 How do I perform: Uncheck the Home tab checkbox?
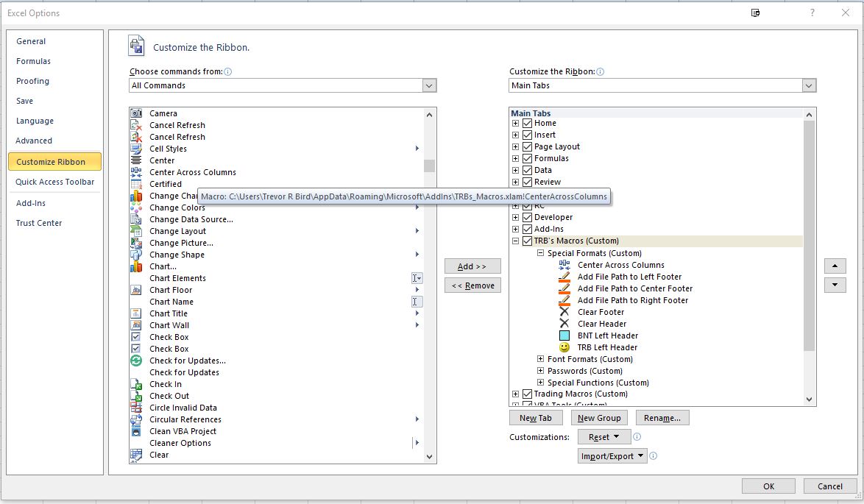point(527,123)
